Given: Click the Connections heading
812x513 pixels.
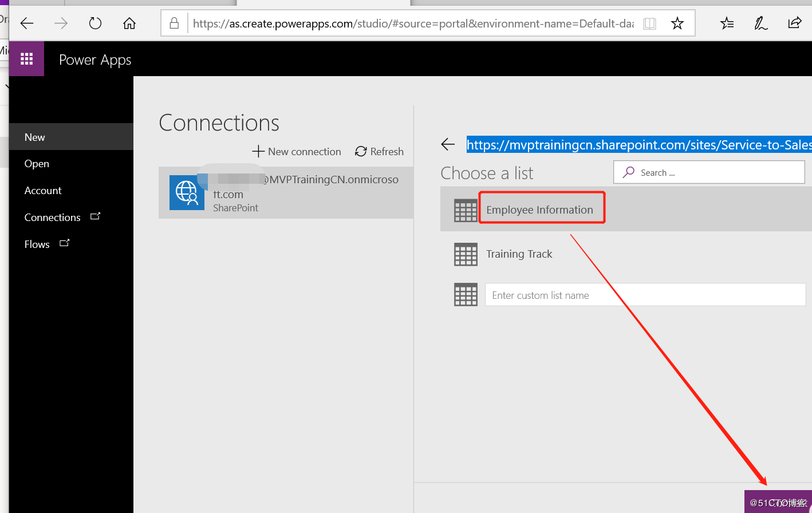Looking at the screenshot, I should tap(219, 123).
